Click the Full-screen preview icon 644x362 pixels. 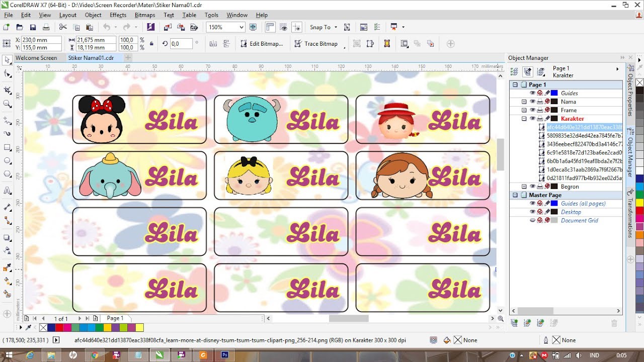coord(253,27)
